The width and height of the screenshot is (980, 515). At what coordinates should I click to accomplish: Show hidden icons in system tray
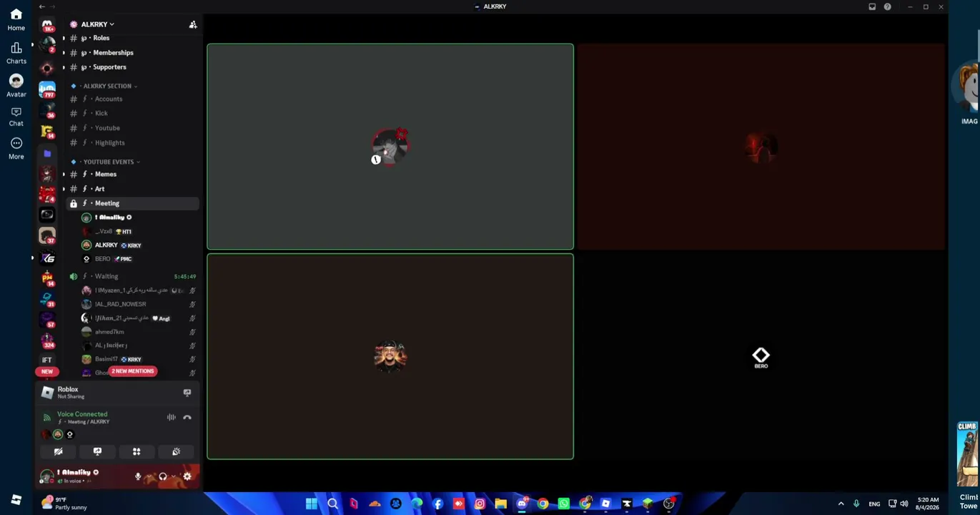click(x=841, y=504)
